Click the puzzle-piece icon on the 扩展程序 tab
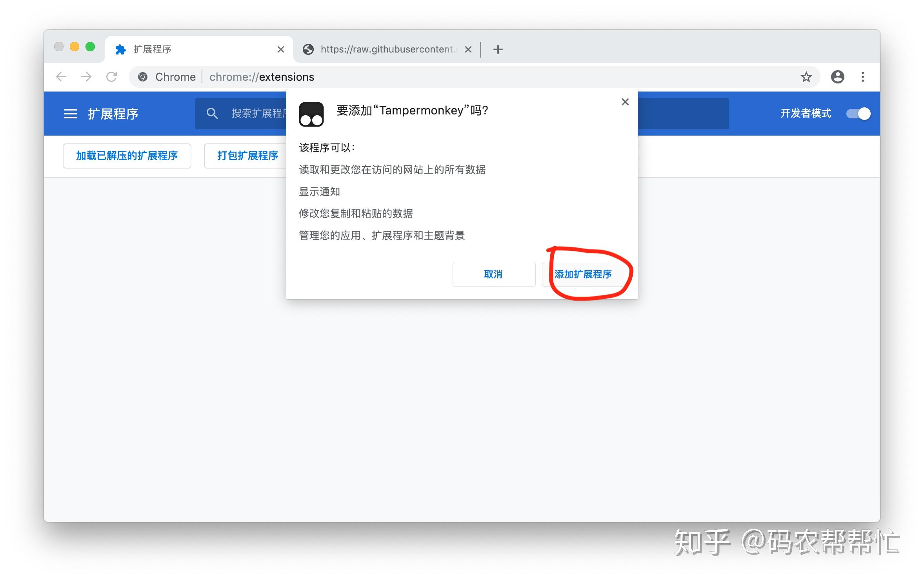Screen dimensions: 924x580 pos(120,49)
